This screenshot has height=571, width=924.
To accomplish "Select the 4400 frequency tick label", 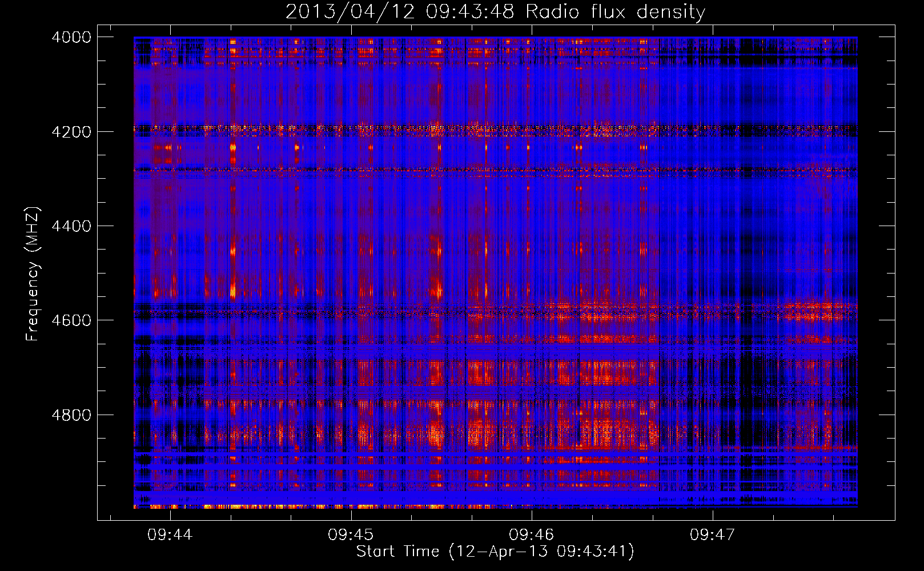I will click(71, 226).
